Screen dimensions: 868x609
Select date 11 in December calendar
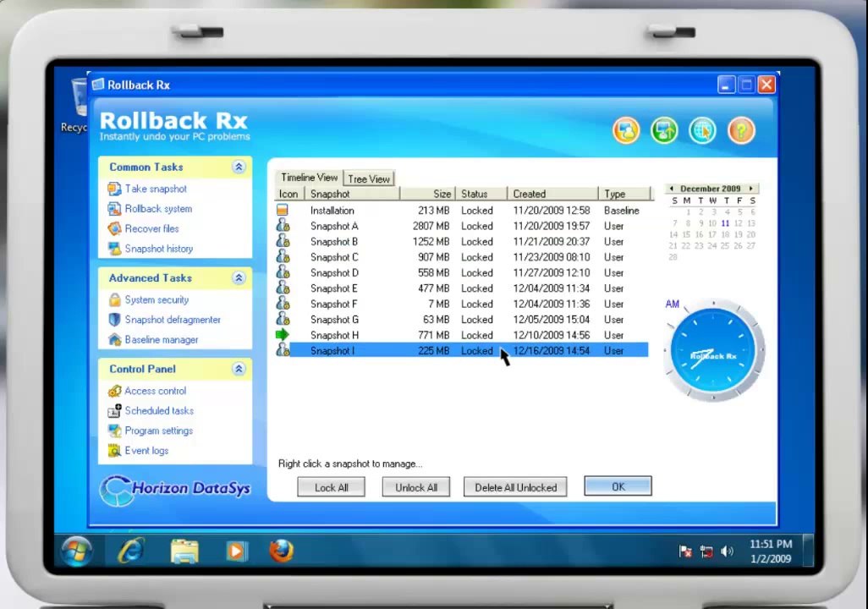[x=725, y=223]
